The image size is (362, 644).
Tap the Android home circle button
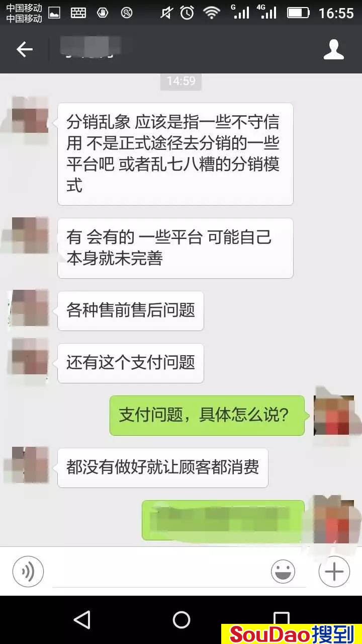click(x=181, y=620)
